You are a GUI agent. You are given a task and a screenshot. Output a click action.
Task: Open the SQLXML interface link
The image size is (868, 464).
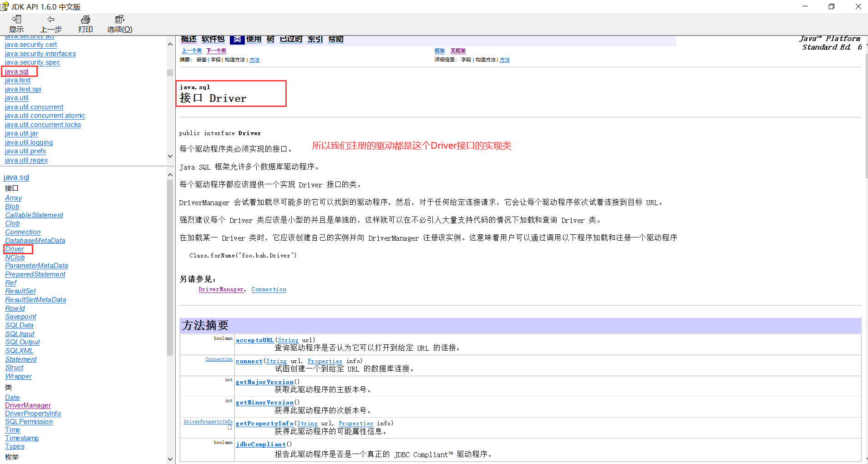click(x=19, y=351)
